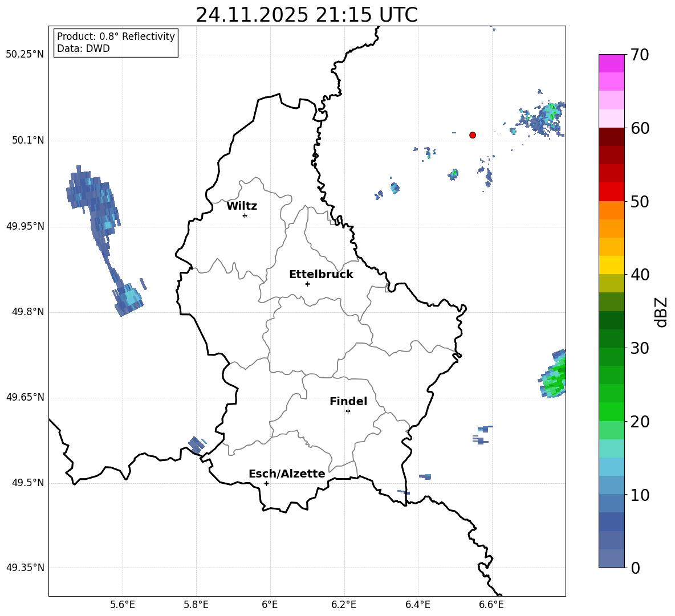
Task: Click the 50.1°N latitude label
Action: [28, 141]
